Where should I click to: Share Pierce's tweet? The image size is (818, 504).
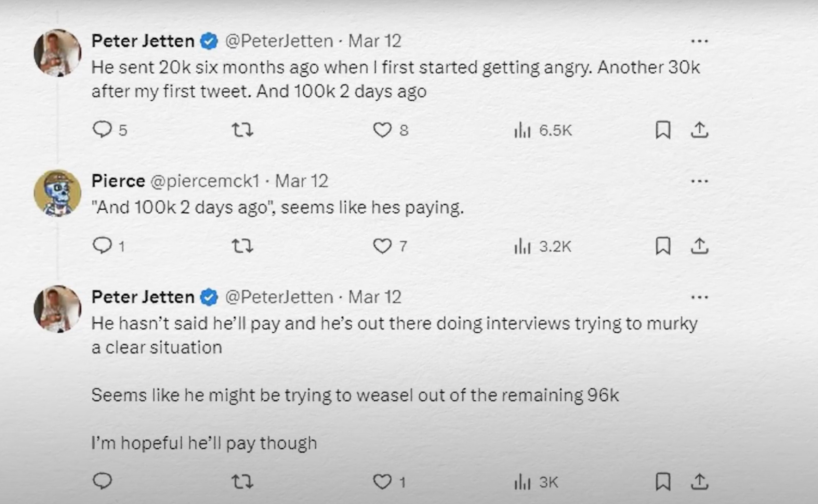[699, 246]
